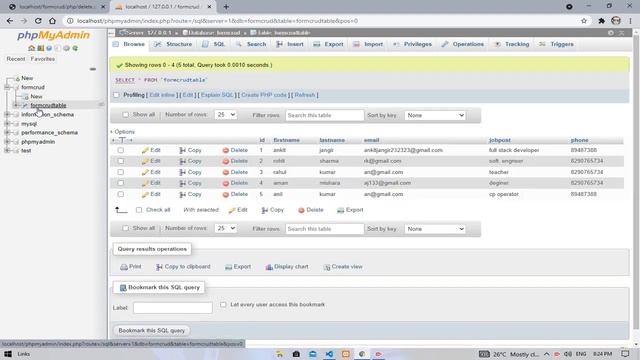Open bottom Number of rows dropdown

(x=225, y=229)
